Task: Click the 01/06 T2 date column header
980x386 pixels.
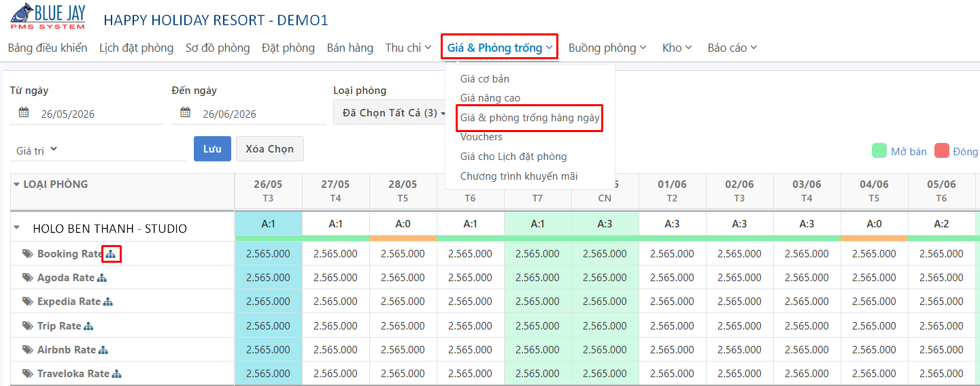Action: click(672, 191)
